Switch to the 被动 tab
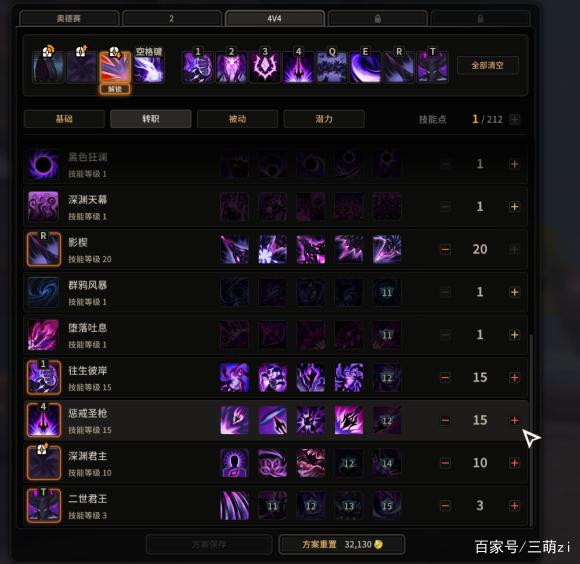Viewport: 580px width, 564px height. 237,119
